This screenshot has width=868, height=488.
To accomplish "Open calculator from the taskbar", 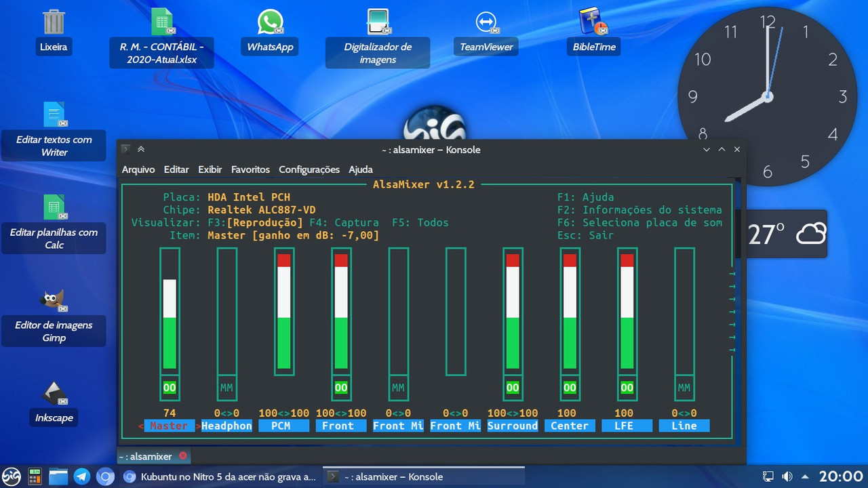I will tap(35, 476).
